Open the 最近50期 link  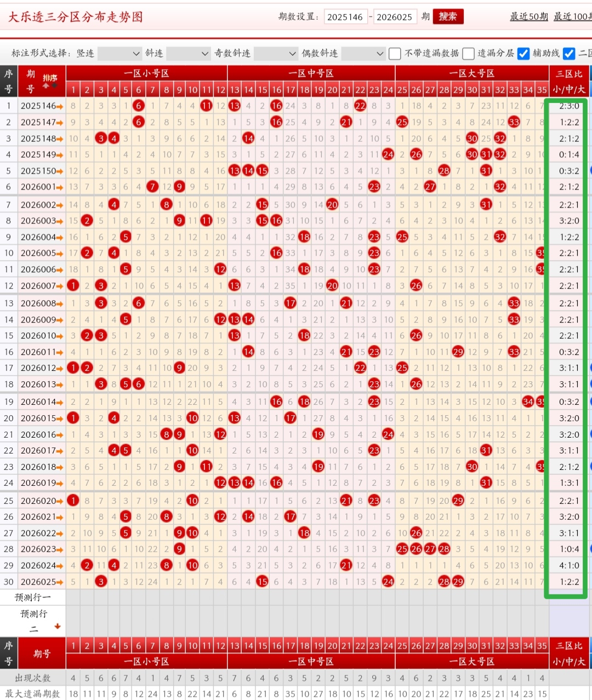pyautogui.click(x=528, y=16)
